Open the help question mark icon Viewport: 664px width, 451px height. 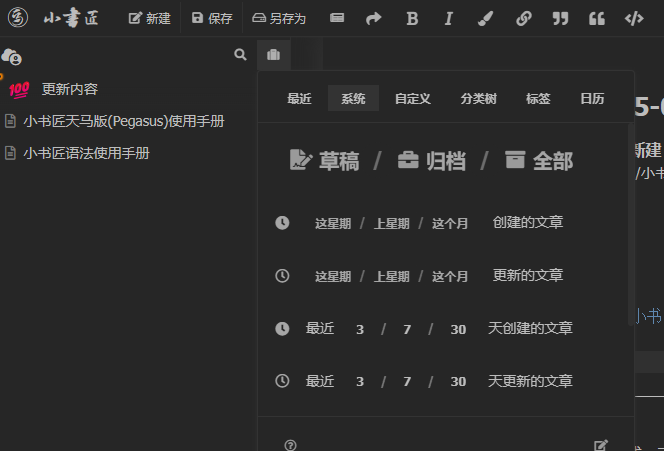pyautogui.click(x=290, y=445)
